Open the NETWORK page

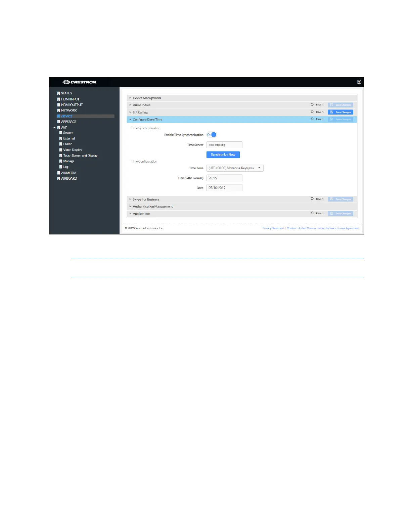69,110
